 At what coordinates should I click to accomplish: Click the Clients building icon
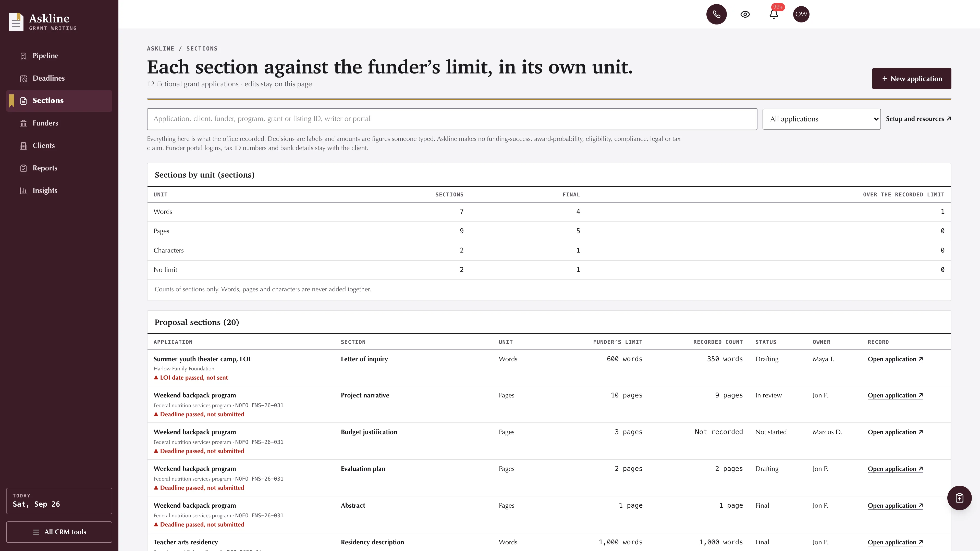pos(23,146)
